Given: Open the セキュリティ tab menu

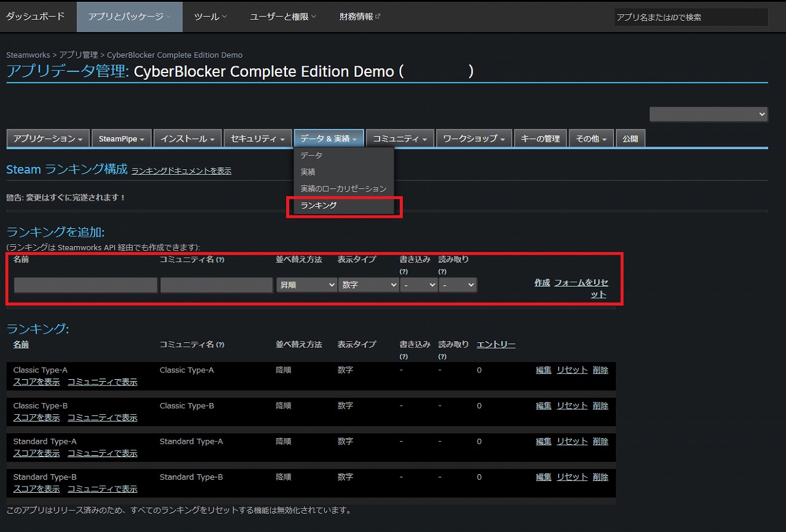Looking at the screenshot, I should pyautogui.click(x=257, y=139).
